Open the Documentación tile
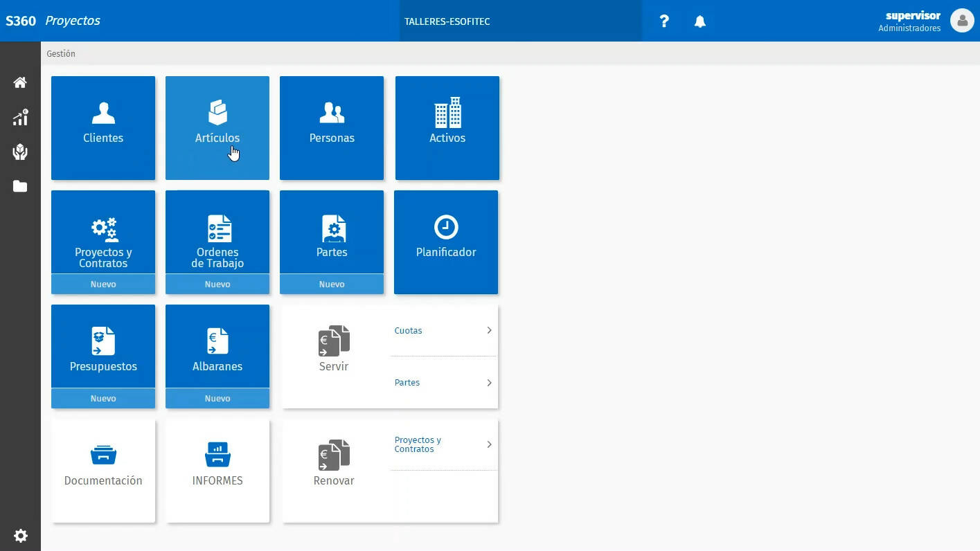The image size is (980, 551). [x=103, y=470]
